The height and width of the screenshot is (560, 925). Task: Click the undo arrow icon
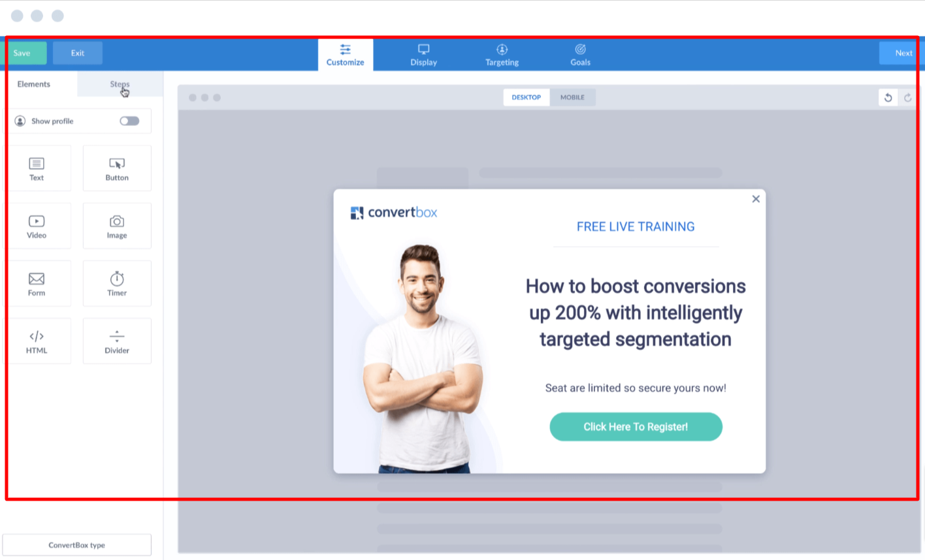click(x=888, y=98)
